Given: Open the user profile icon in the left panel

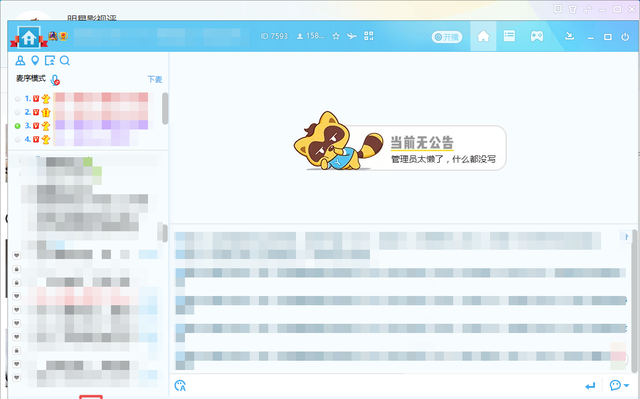Looking at the screenshot, I should click(x=20, y=61).
